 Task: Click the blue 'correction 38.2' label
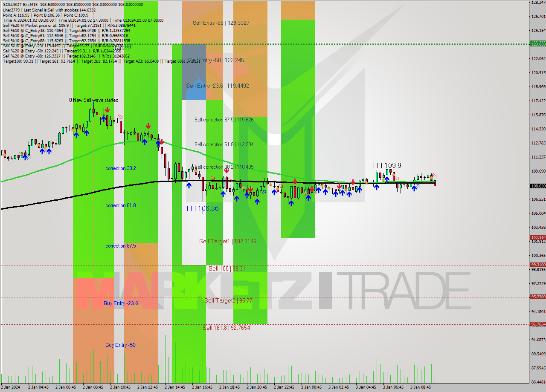pos(121,168)
